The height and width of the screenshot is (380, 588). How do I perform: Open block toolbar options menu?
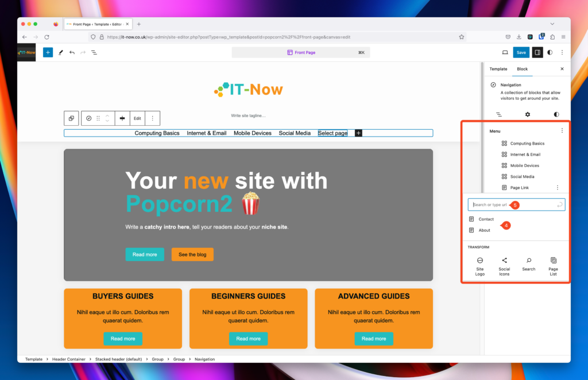(152, 118)
